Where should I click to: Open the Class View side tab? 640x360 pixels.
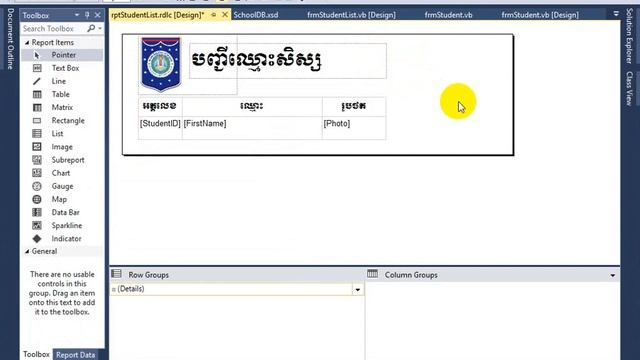[x=629, y=89]
